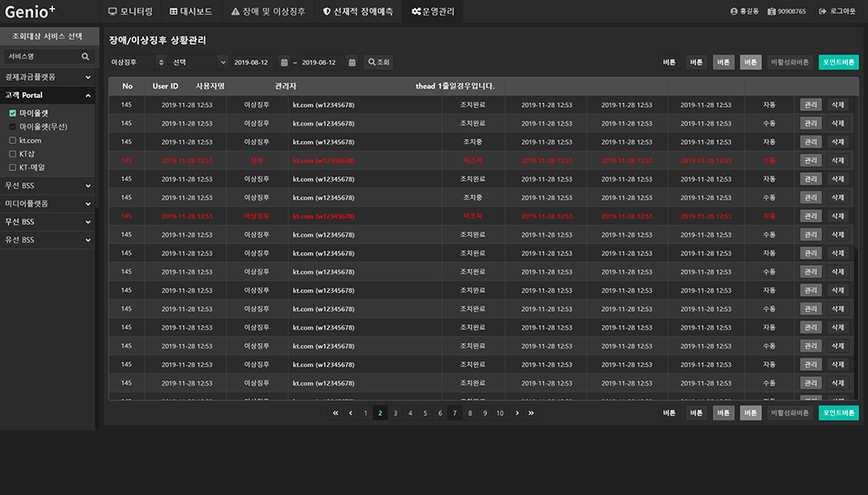Click the 사용자명 column header

click(210, 86)
